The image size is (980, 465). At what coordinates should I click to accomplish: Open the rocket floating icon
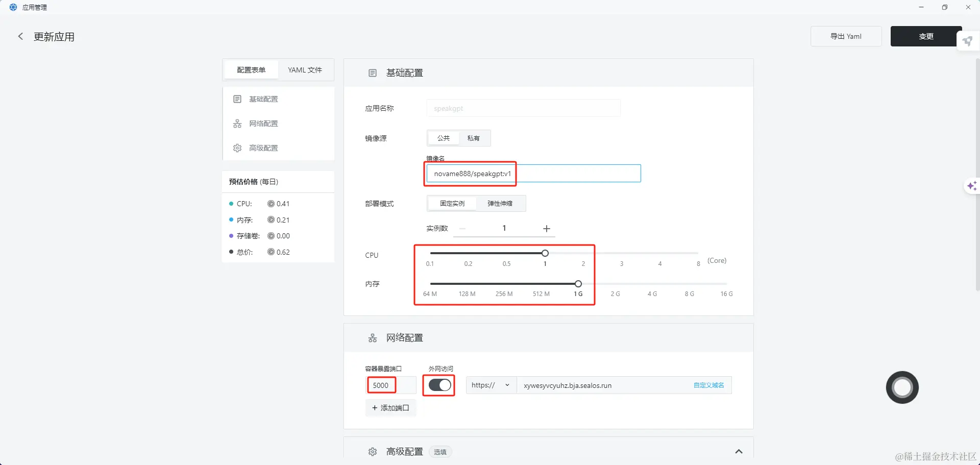(967, 41)
